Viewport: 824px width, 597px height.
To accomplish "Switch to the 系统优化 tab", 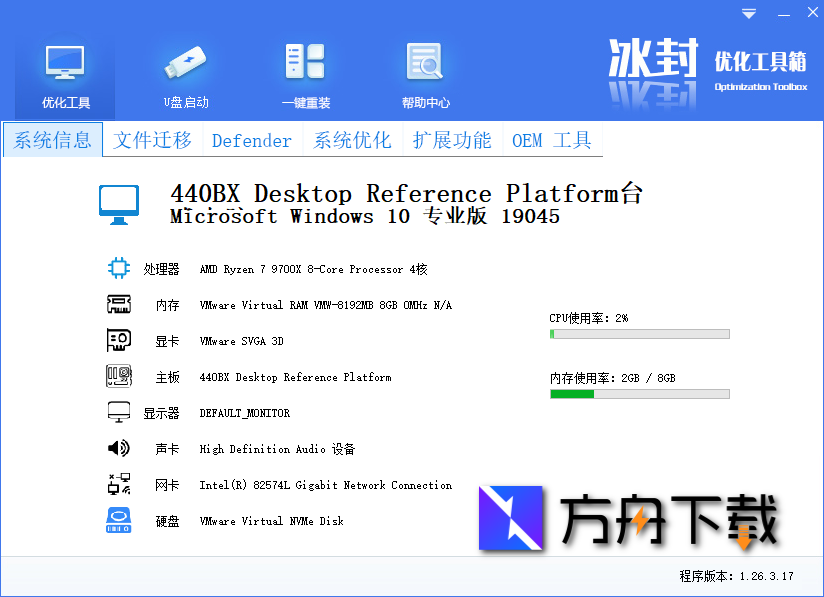I will click(x=352, y=140).
